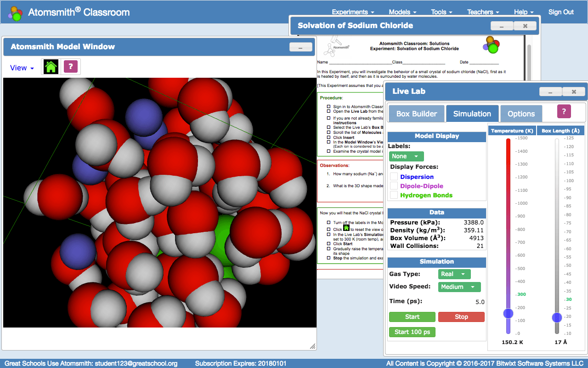Minimize the Live Lab window
Viewport: 588px width, 368px height.
550,92
